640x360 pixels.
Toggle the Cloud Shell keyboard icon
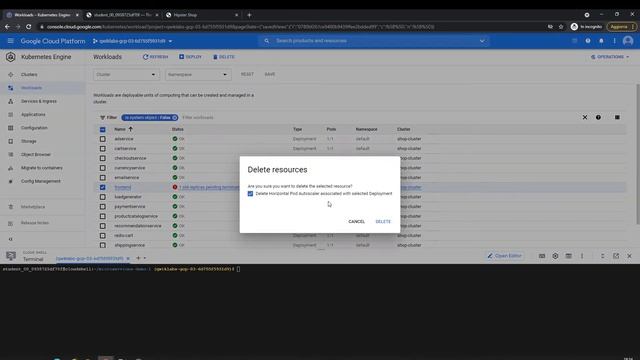[x=542, y=256]
